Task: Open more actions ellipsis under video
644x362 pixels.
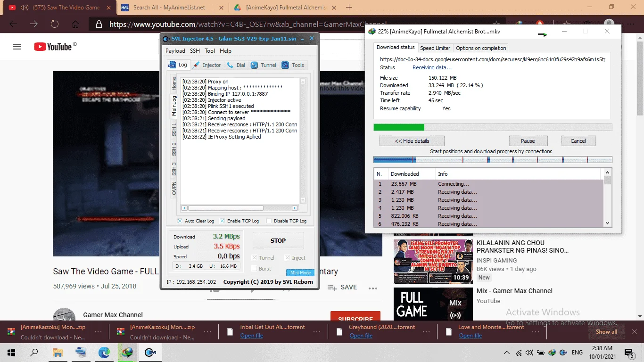Action: (373, 288)
